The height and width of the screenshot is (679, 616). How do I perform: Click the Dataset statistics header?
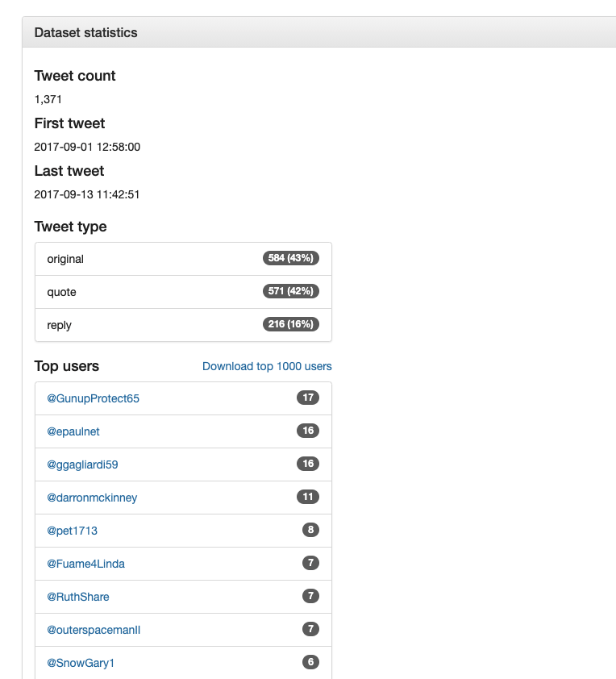point(86,33)
